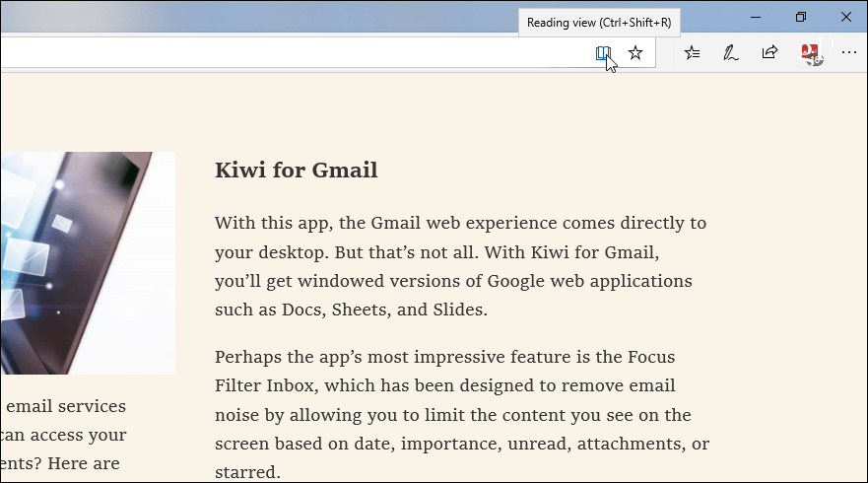The width and height of the screenshot is (868, 483).
Task: Open the Favorites hub icon
Action: click(x=692, y=53)
